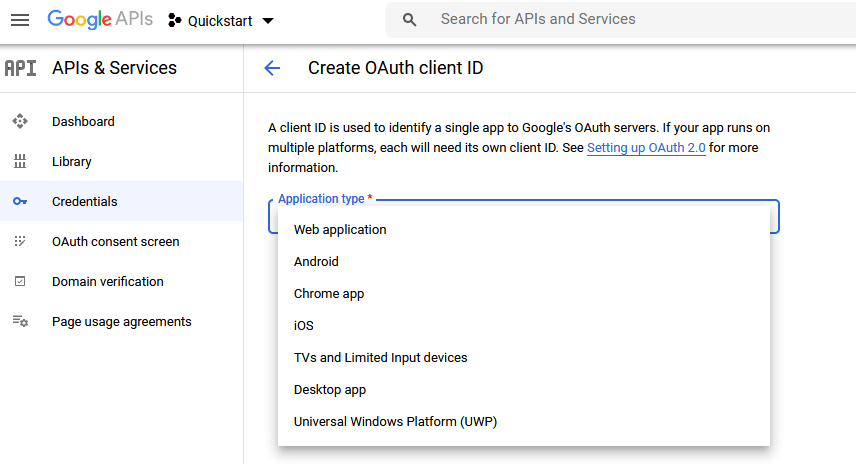Choose Android as application type
Viewport: 856px width, 464px height.
click(x=316, y=262)
